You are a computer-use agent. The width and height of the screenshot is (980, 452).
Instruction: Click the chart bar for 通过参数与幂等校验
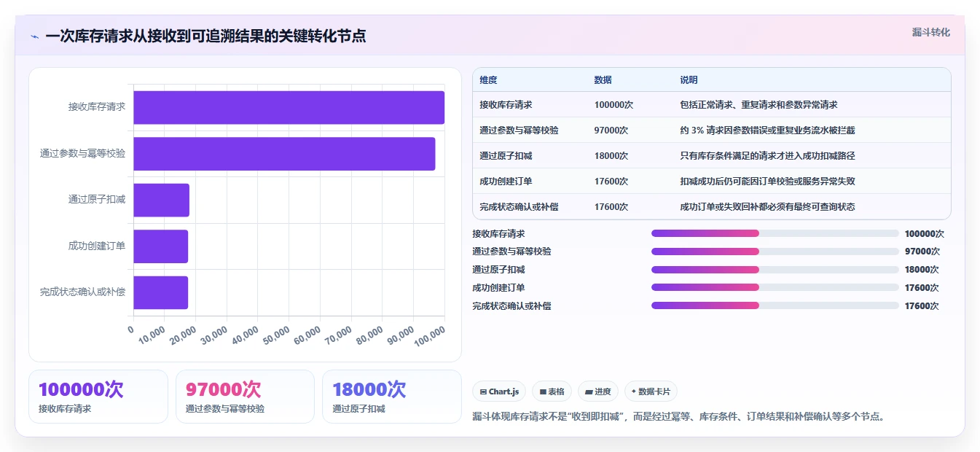tap(284, 154)
